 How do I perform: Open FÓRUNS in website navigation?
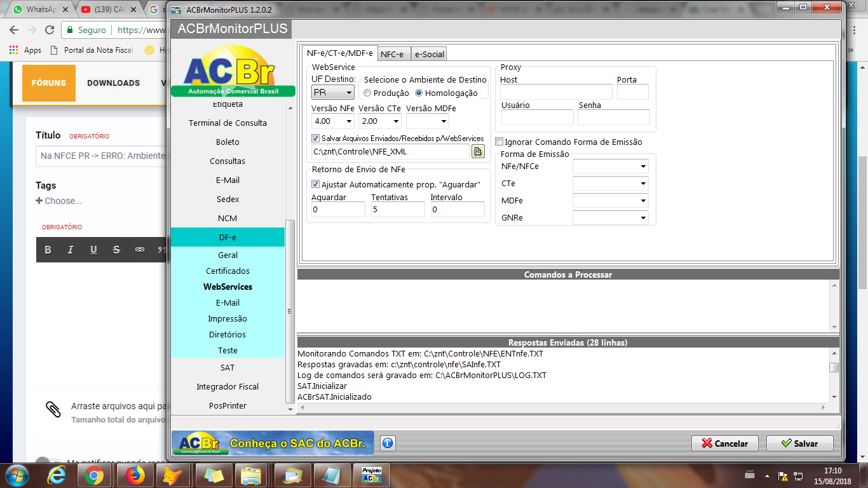[49, 83]
